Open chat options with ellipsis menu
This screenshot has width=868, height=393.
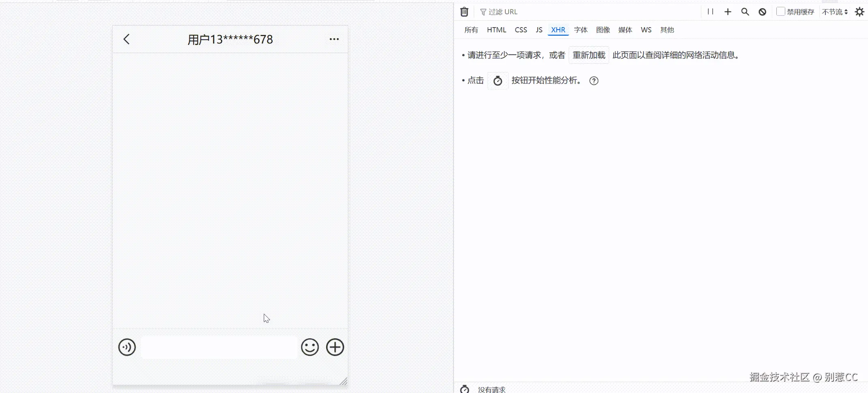pyautogui.click(x=334, y=38)
